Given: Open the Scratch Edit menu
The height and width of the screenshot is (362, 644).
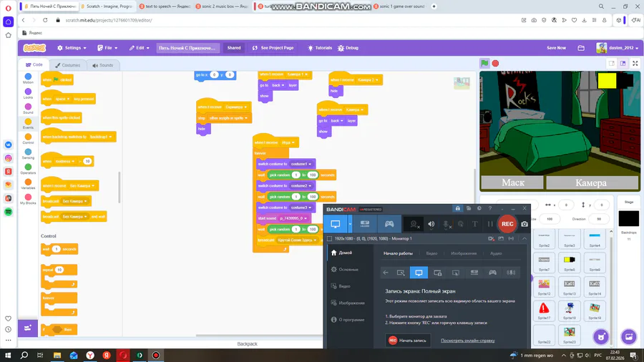Looking at the screenshot, I should click(140, 48).
